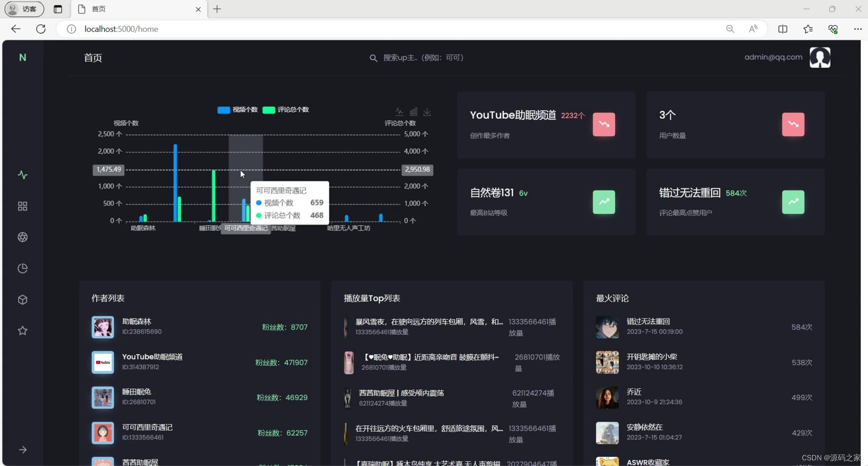Click admin@qq.com account text
This screenshot has height=466, width=868.
click(x=773, y=57)
